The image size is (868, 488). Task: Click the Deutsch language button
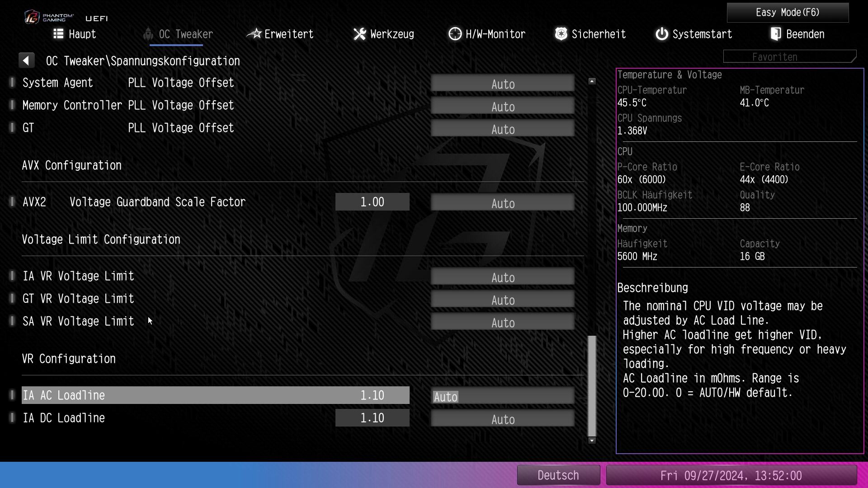pyautogui.click(x=558, y=475)
